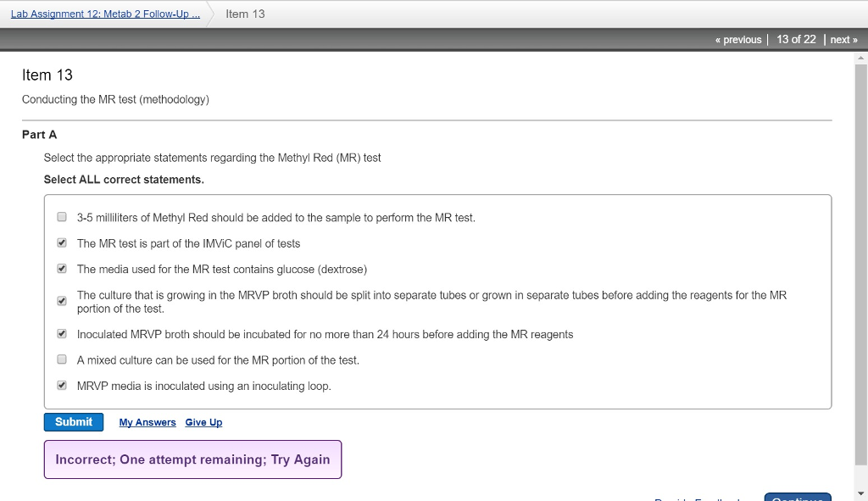Advance to the next item
This screenshot has height=501, width=868.
click(843, 39)
